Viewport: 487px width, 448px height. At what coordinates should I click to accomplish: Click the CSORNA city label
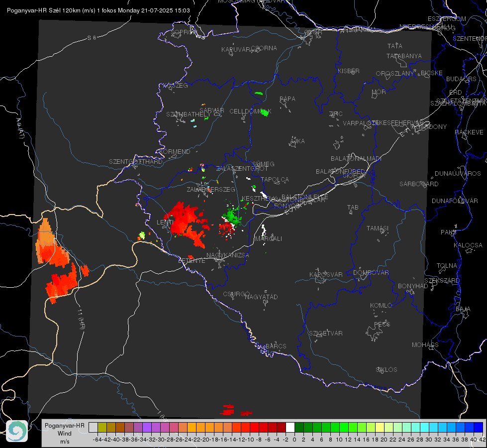[x=264, y=48]
